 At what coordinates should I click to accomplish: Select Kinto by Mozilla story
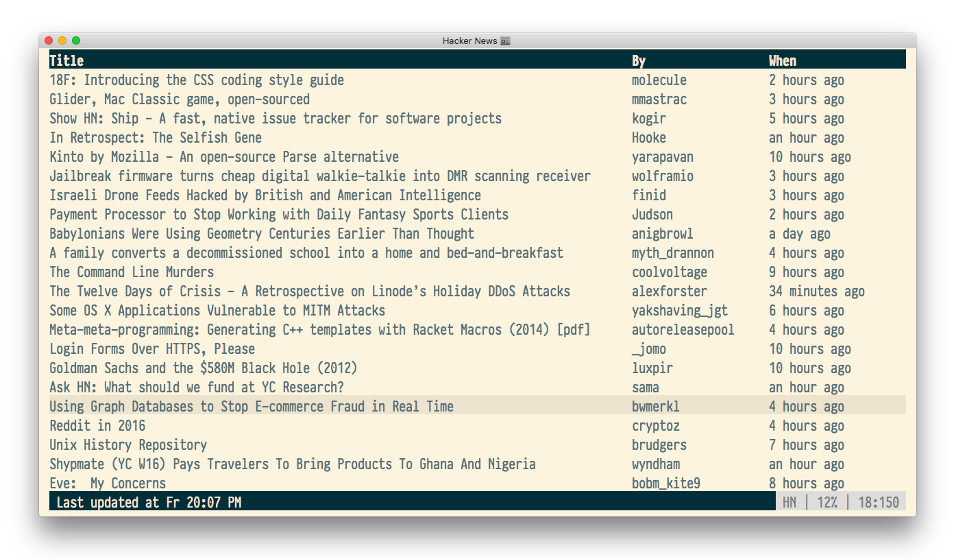click(224, 157)
